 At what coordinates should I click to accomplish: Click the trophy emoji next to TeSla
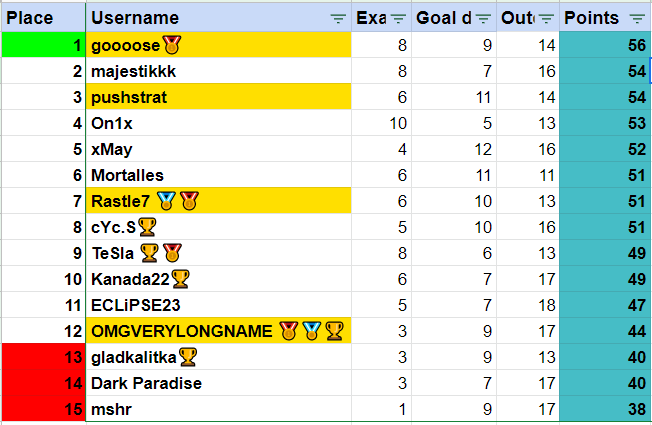pos(150,253)
